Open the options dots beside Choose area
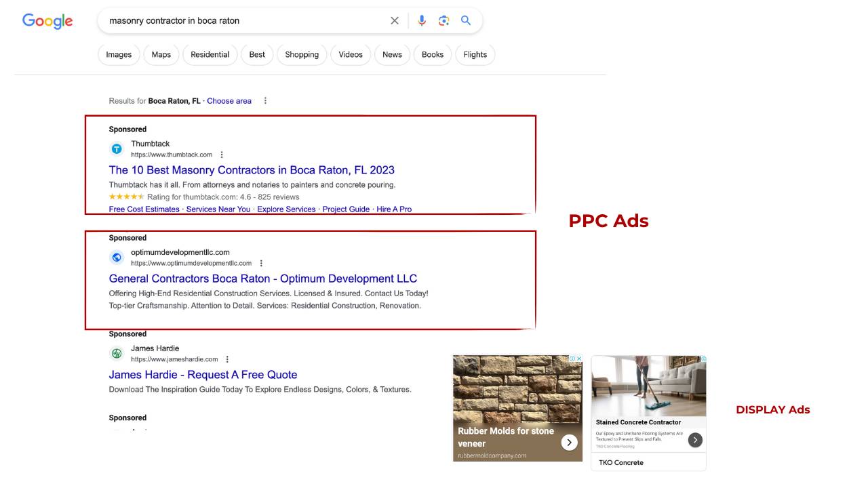Image resolution: width=868 pixels, height=488 pixels. click(265, 101)
